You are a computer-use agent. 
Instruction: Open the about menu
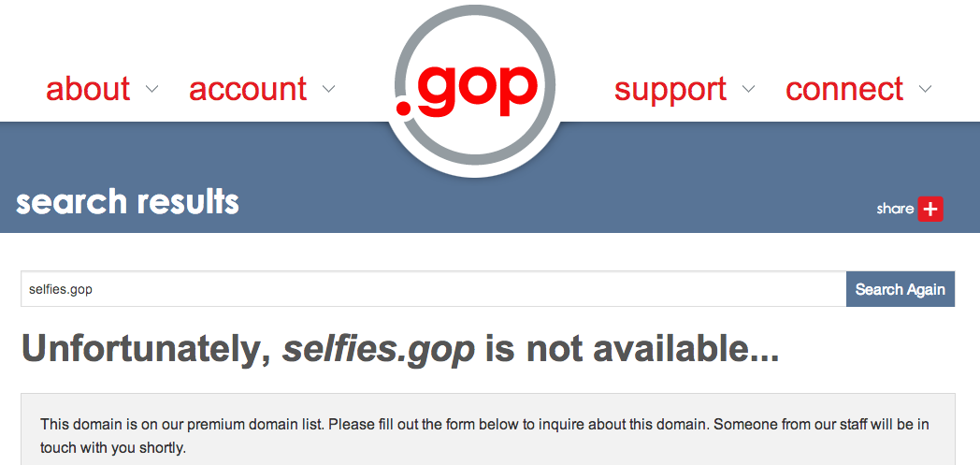pos(88,89)
